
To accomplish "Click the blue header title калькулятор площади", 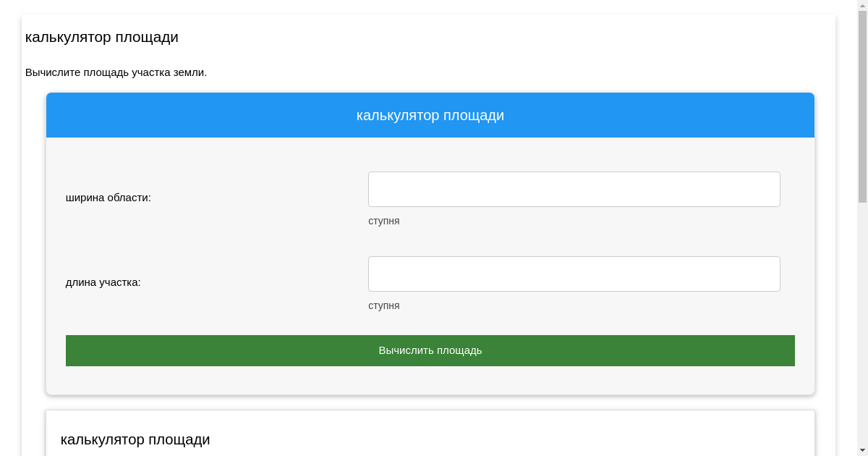I will (430, 115).
